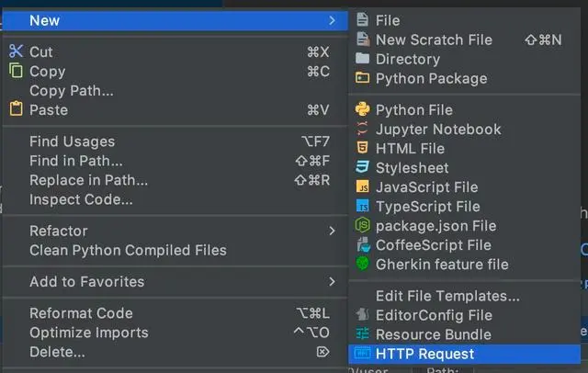Choose Copy from the context menu
Image resolution: width=588 pixels, height=373 pixels.
tap(175, 72)
